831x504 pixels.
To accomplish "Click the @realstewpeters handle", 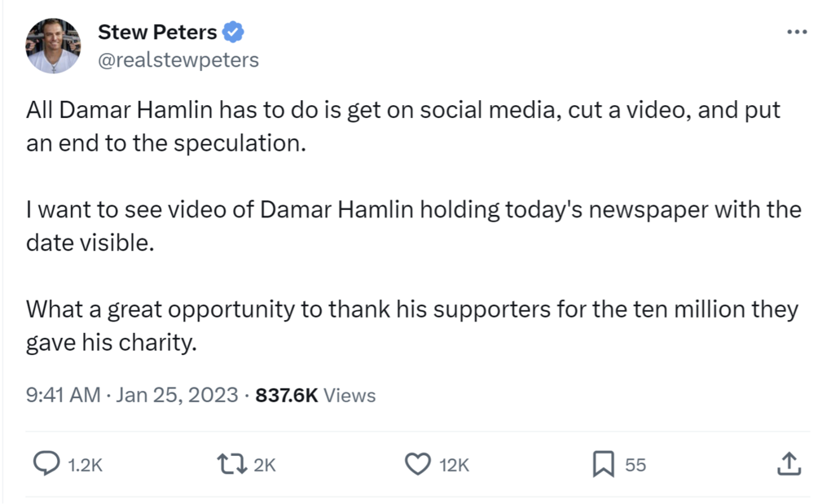I will tap(178, 59).
